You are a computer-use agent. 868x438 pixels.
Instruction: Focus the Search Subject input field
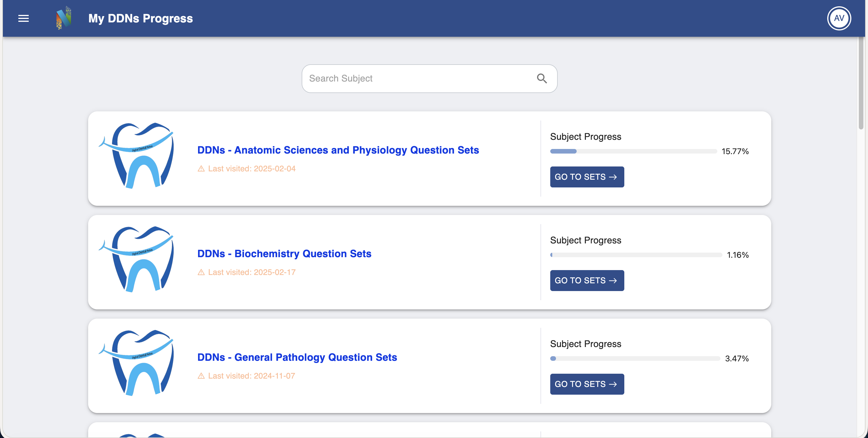point(418,79)
